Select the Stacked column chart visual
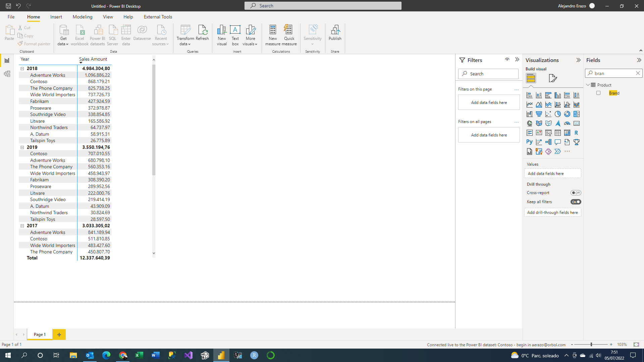Image resolution: width=644 pixels, height=362 pixels. coord(539,95)
